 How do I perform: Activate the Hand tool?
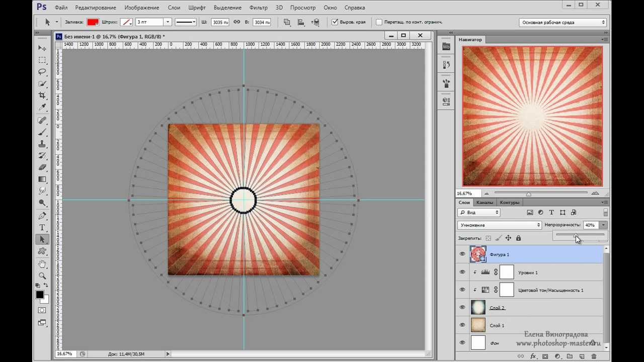[42, 264]
